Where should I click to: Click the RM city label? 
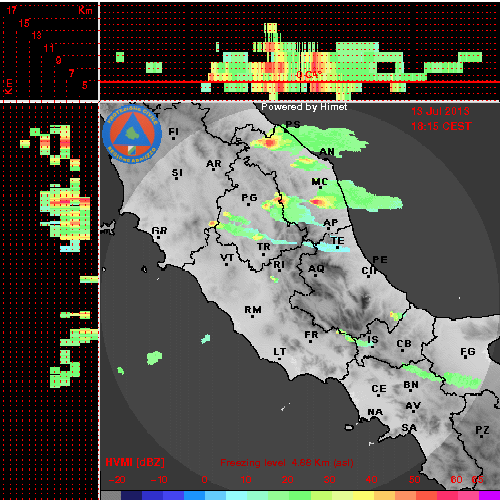[x=253, y=310]
